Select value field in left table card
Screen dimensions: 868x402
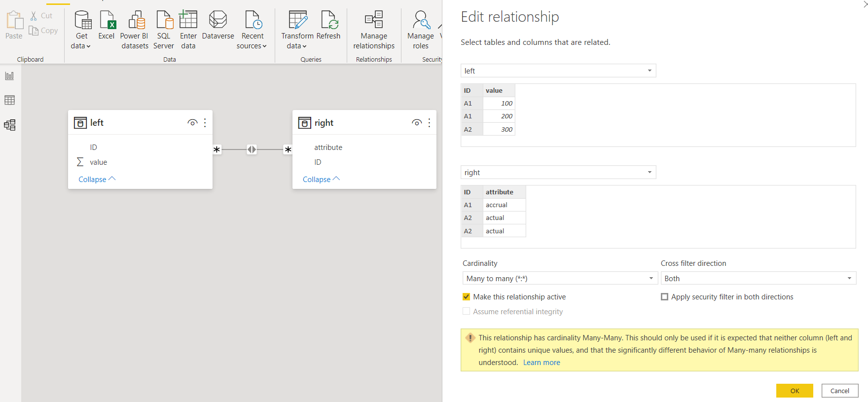(98, 162)
